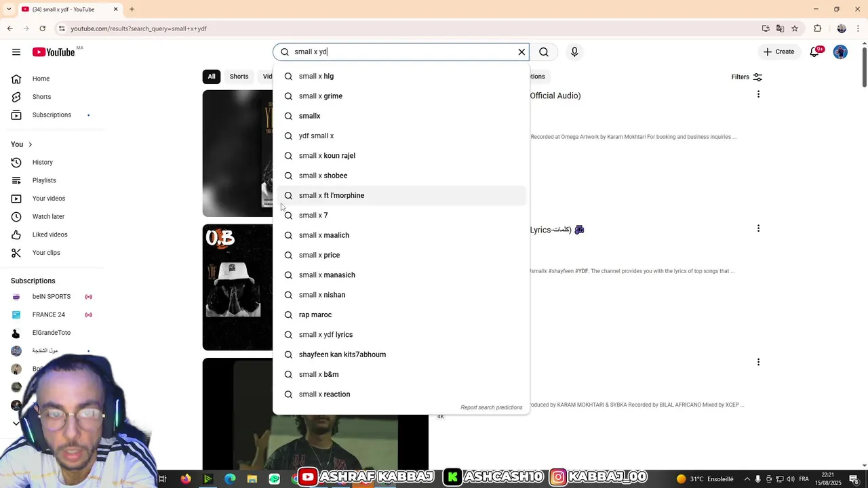Open the Filters panel
Viewport: 868px width, 488px height.
[747, 77]
